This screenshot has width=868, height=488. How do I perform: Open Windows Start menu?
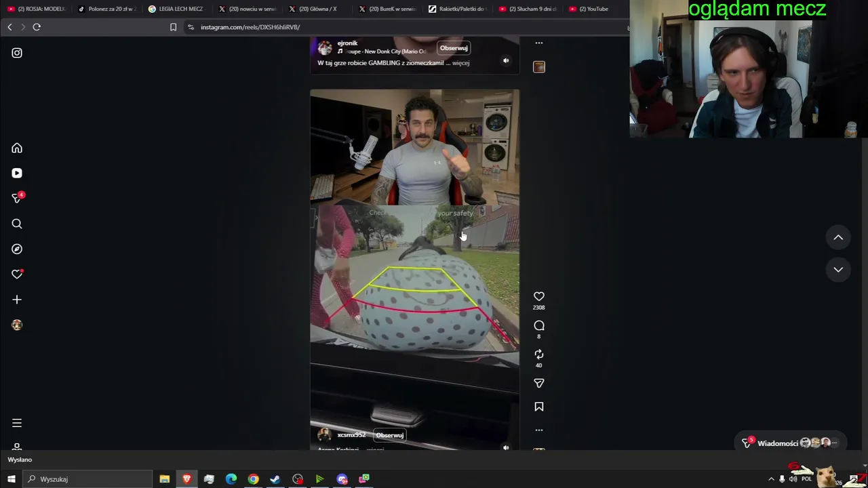click(x=11, y=479)
